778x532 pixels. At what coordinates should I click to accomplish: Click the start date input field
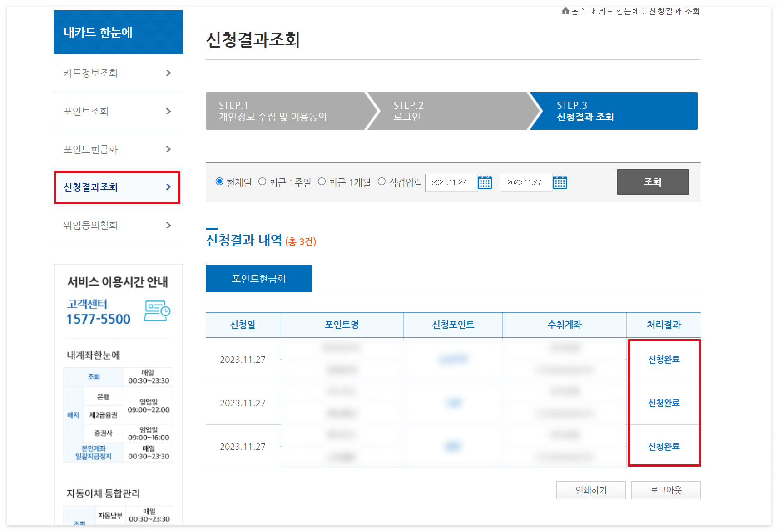coord(451,182)
